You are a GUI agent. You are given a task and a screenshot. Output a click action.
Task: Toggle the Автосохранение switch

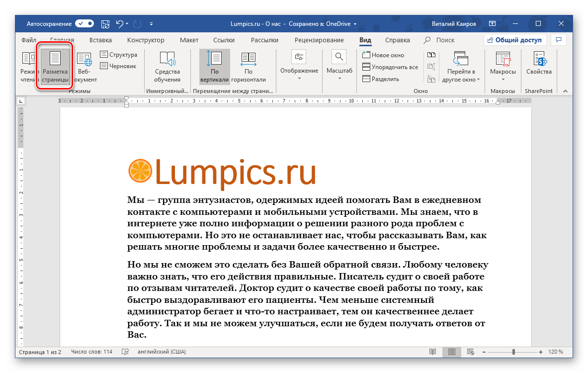[84, 23]
